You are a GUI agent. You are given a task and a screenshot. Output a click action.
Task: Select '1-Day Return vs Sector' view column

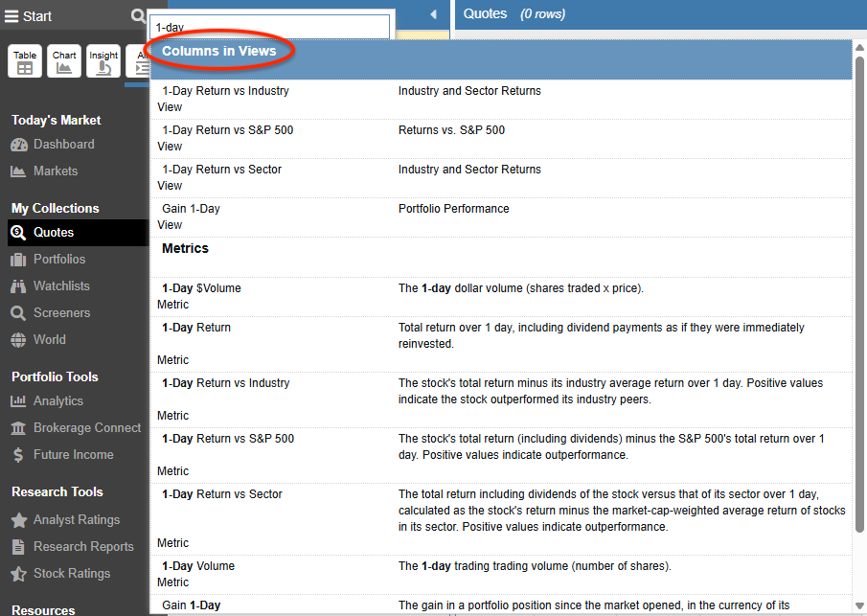pos(501,177)
